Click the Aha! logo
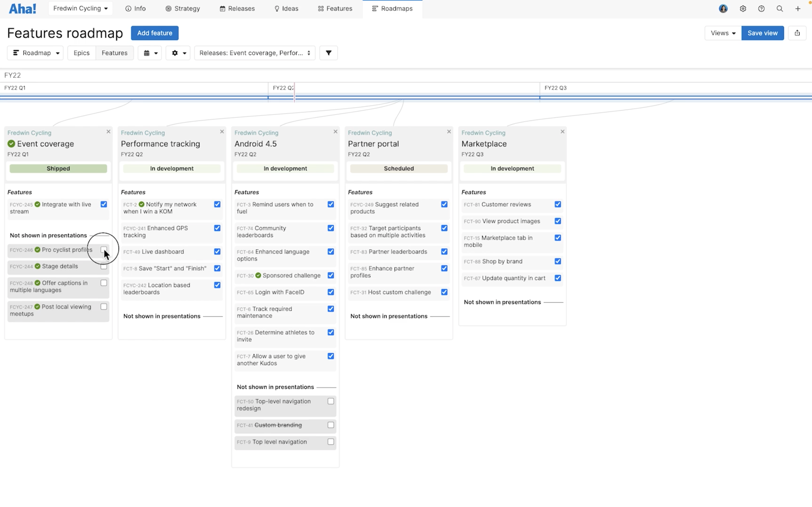Viewport: 812px width, 507px height. 22,8
